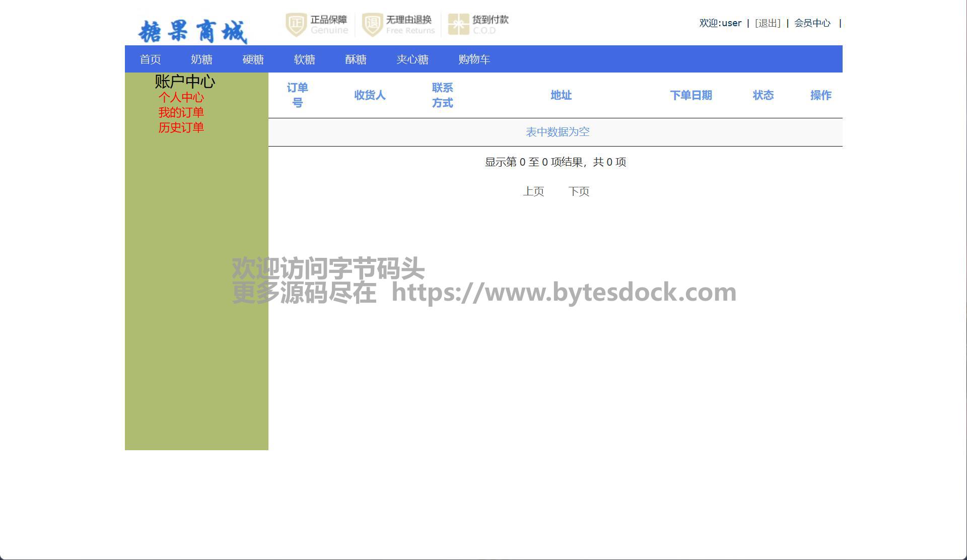The width and height of the screenshot is (967, 560).
Task: Open the 软糖 category
Action: click(304, 59)
